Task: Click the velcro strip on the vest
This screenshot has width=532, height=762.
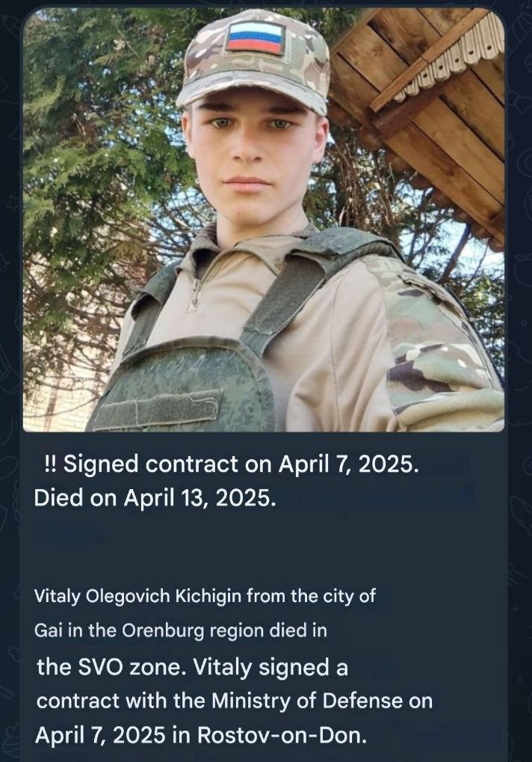Action: 158,409
